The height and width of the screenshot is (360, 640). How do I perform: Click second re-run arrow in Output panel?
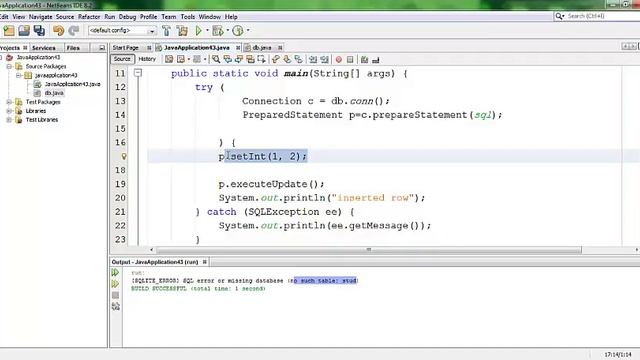[x=116, y=284]
